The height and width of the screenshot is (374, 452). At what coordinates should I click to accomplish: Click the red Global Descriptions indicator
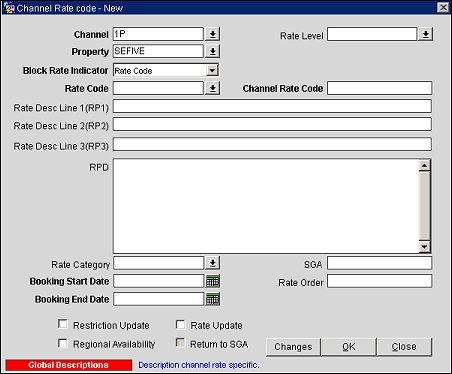tap(69, 365)
